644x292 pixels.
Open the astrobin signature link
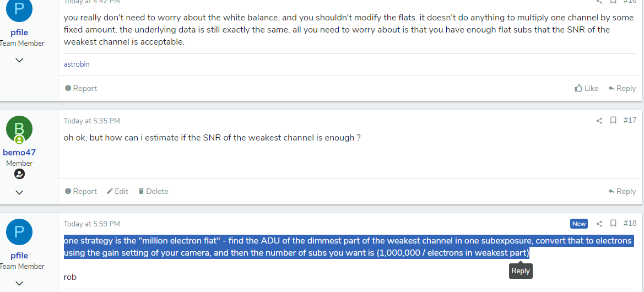click(77, 64)
